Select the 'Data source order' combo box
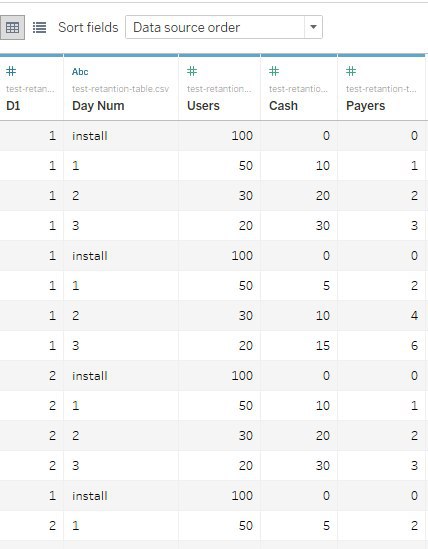This screenshot has width=428, height=549. 224,27
